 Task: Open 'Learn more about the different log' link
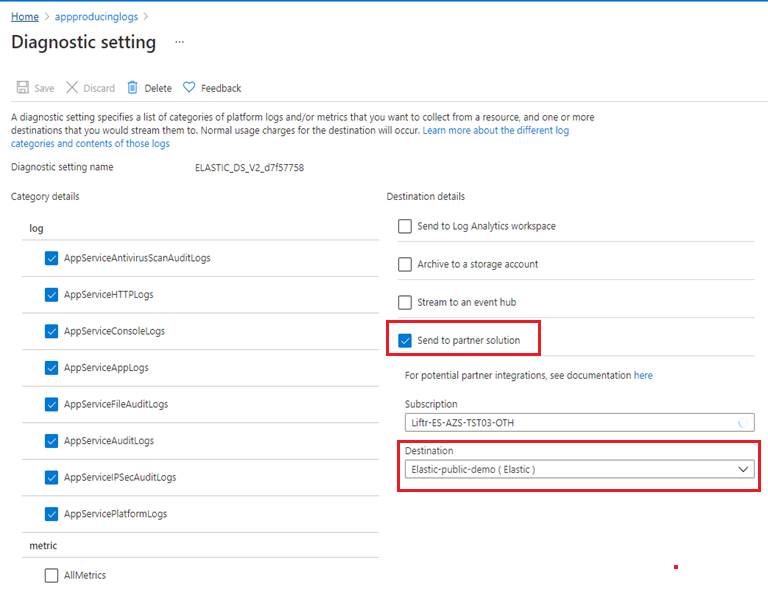click(x=495, y=131)
